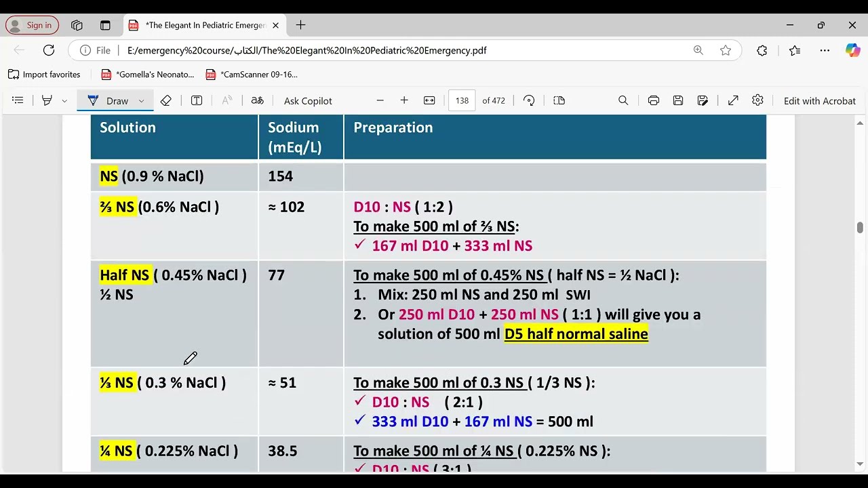This screenshot has width=868, height=488.
Task: Expand the Draw options dropdown arrow
Action: point(141,100)
